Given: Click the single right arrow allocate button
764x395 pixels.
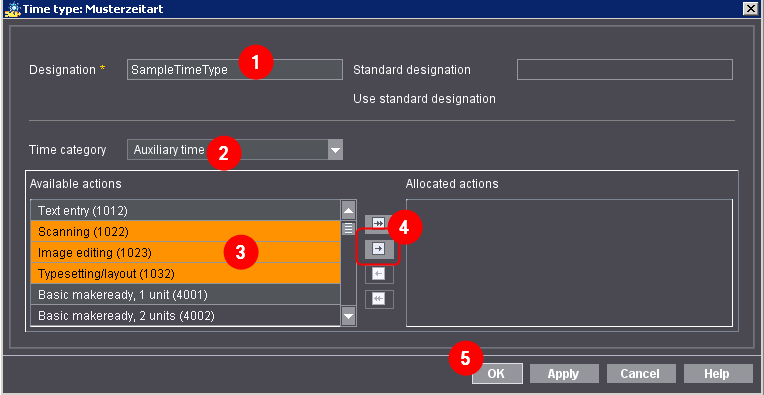Looking at the screenshot, I should 379,249.
